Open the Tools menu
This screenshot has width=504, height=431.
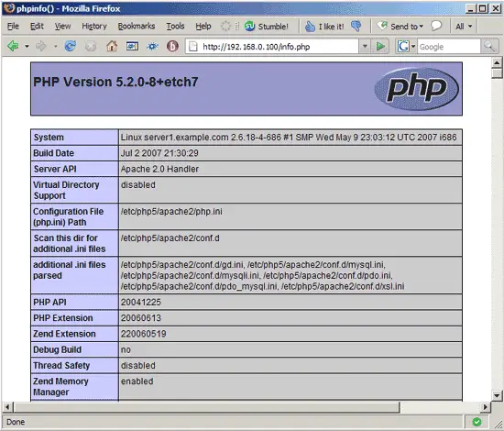(x=175, y=26)
